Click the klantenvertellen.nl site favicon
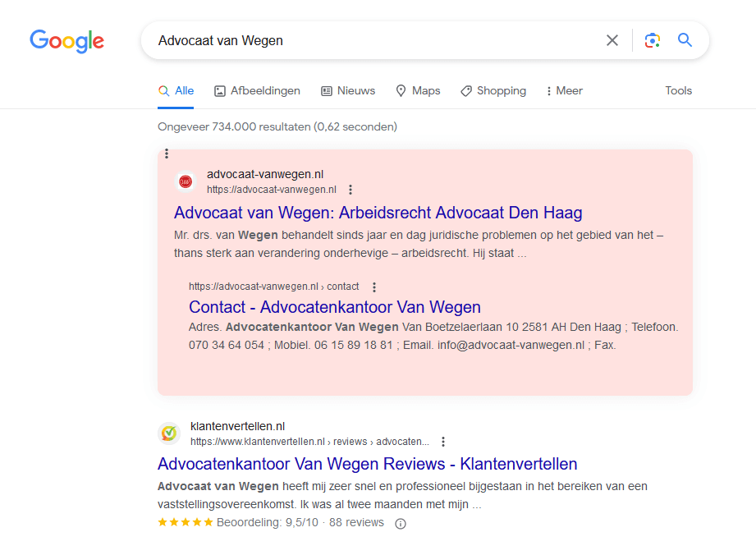This screenshot has height=555, width=756. coord(169,433)
